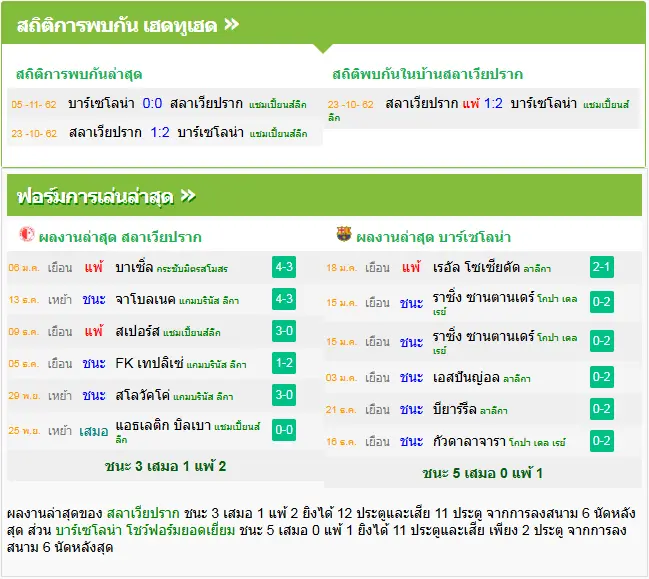Select opponent name 'แอธเลติก บิลเบา'
This screenshot has height=579, width=649.
pyautogui.click(x=163, y=425)
